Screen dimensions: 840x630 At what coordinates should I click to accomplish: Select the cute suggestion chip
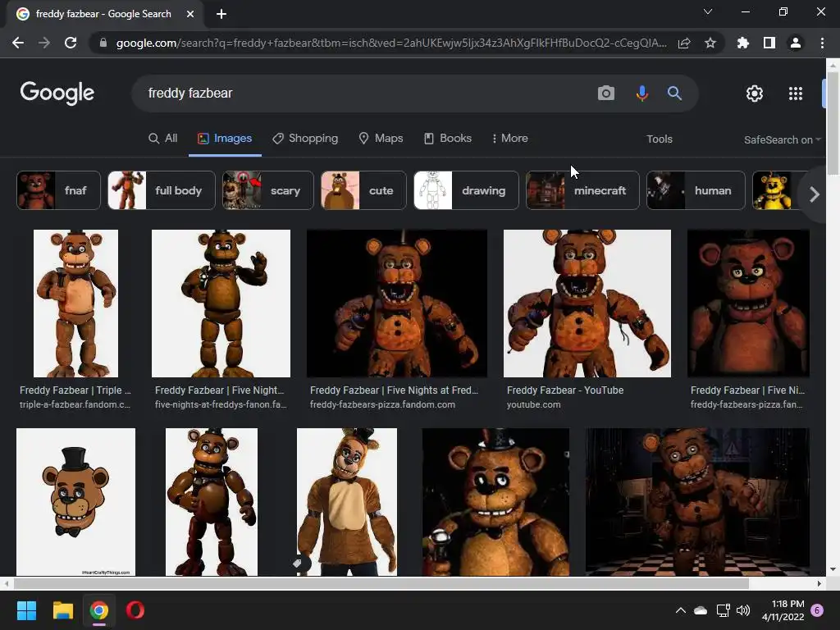click(363, 190)
